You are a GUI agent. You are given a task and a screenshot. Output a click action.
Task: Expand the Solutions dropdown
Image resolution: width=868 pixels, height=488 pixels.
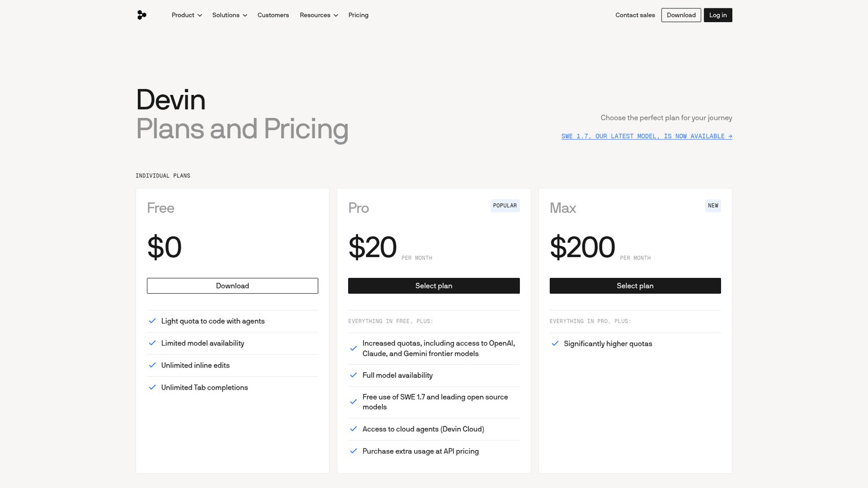coord(229,15)
